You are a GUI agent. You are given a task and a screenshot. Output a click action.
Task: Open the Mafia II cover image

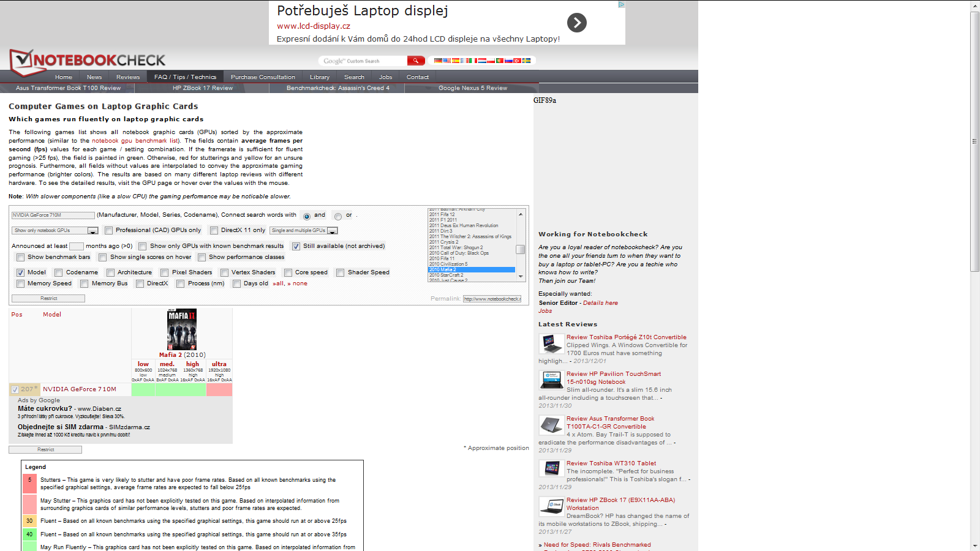point(182,329)
